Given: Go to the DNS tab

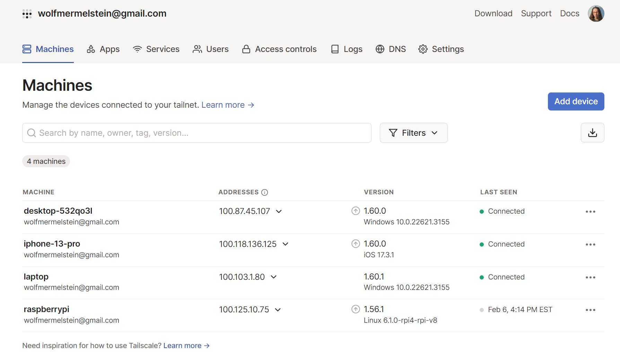Looking at the screenshot, I should click(391, 49).
